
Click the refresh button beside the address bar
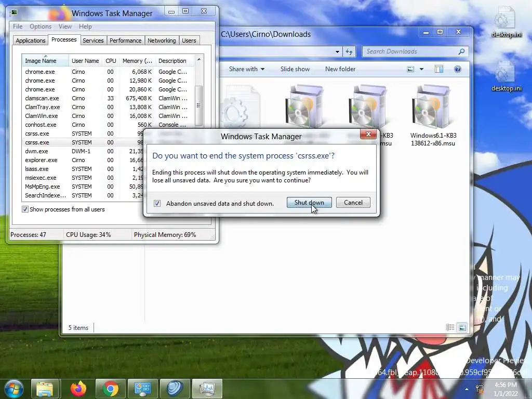pos(349,51)
